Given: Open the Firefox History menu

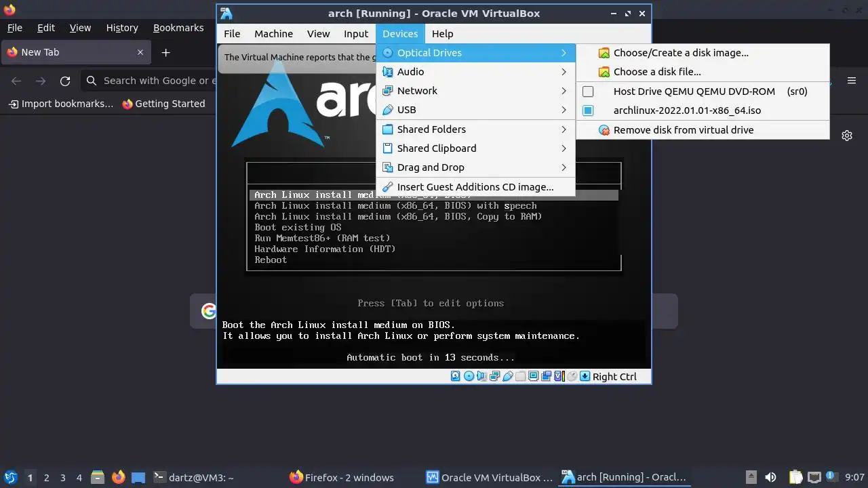Looking at the screenshot, I should tap(122, 28).
